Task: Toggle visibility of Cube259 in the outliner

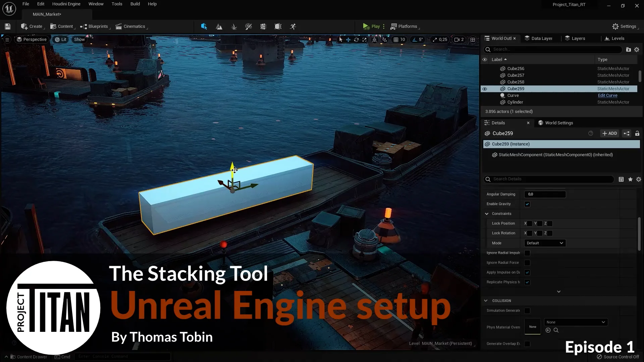Action: 485,88
